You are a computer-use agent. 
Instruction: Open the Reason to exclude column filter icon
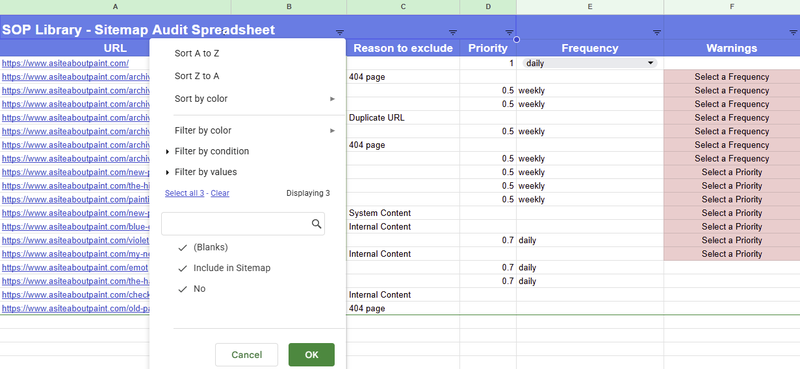[453, 33]
